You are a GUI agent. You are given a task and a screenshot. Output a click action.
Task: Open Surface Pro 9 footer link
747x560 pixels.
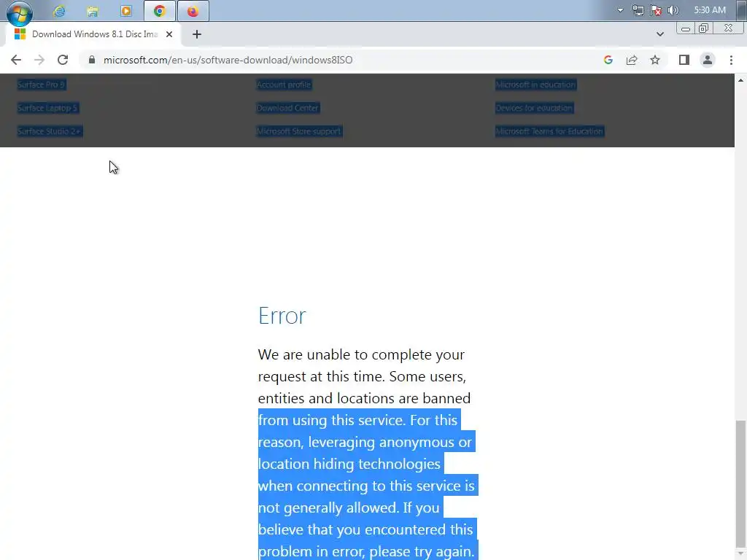click(x=42, y=85)
